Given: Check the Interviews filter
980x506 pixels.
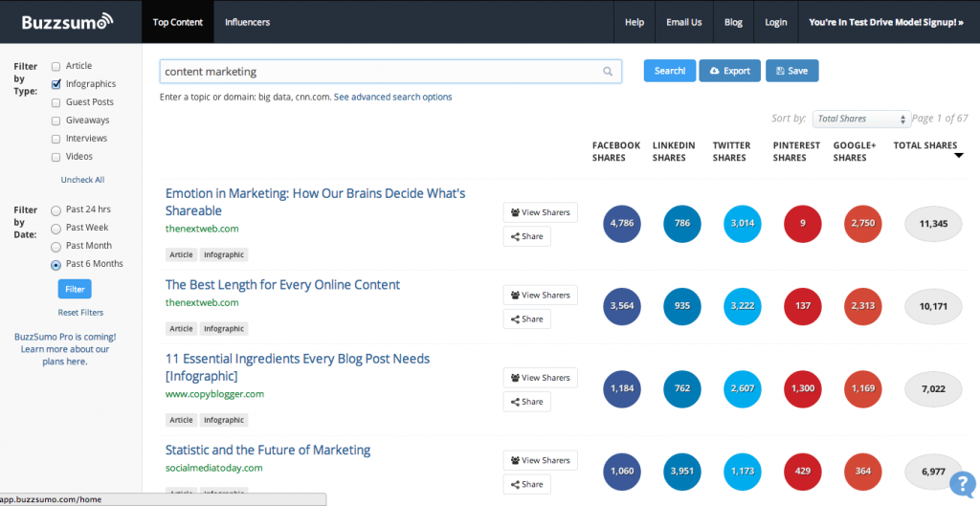Looking at the screenshot, I should point(56,139).
